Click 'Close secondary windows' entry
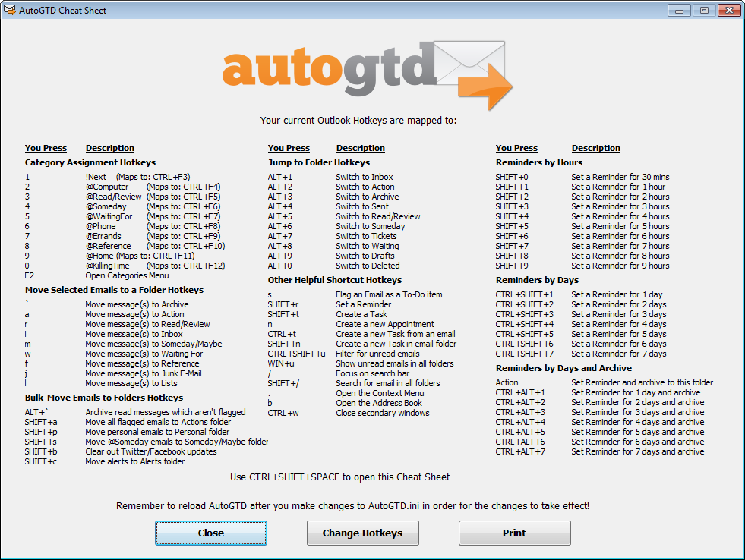The image size is (745, 560). coord(383,413)
